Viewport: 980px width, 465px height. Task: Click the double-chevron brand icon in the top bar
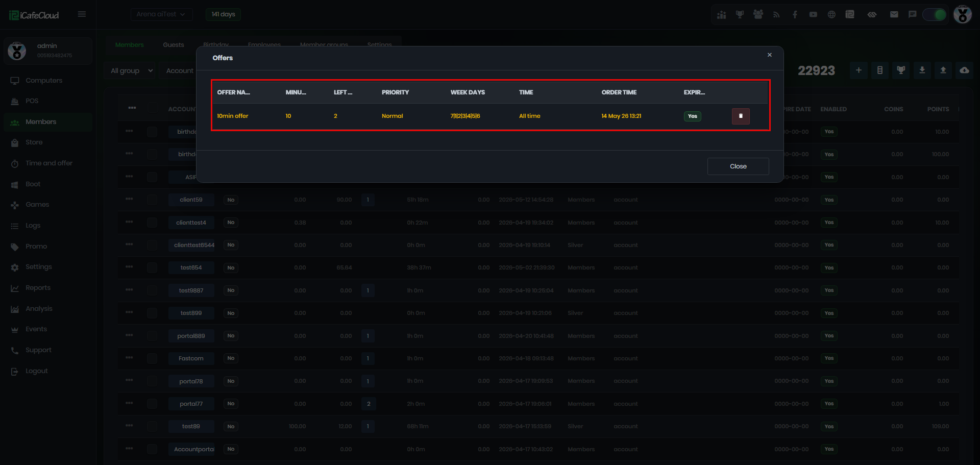(x=872, y=15)
